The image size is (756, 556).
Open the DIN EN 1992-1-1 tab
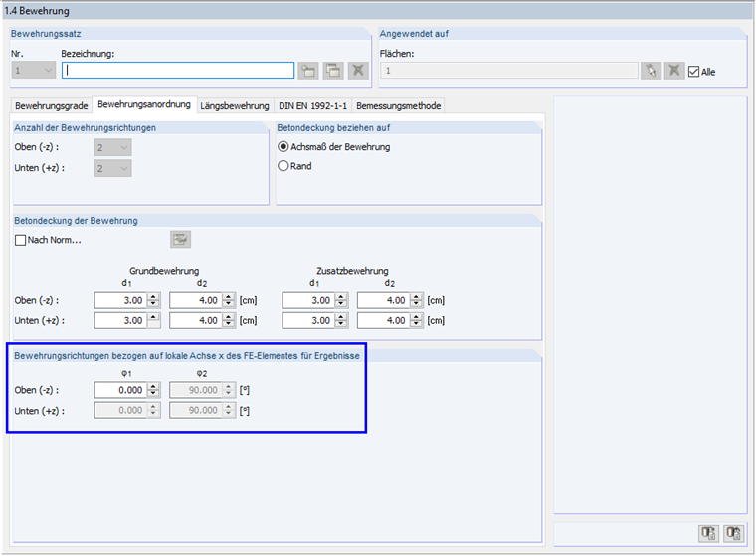pos(313,106)
